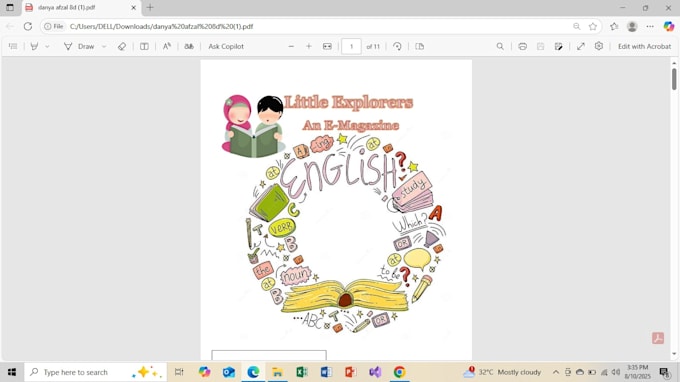Refresh the page
The image size is (680, 382).
click(x=28, y=26)
